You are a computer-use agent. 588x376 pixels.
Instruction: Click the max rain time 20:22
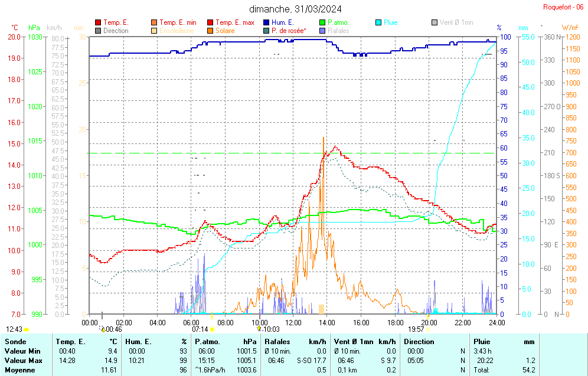[485, 361]
